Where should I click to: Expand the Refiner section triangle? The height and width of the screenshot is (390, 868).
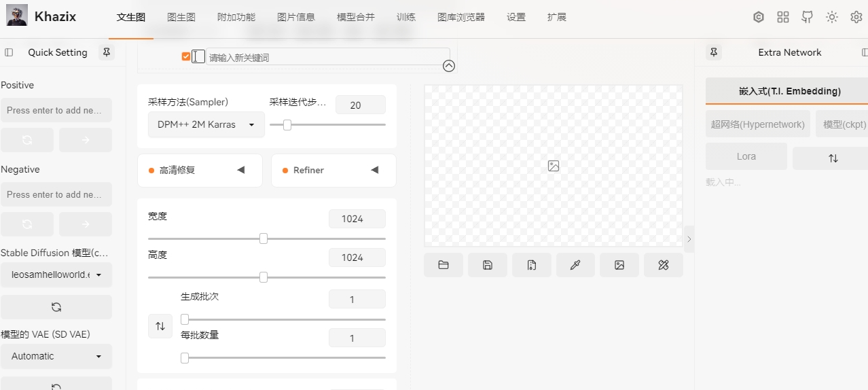point(374,170)
